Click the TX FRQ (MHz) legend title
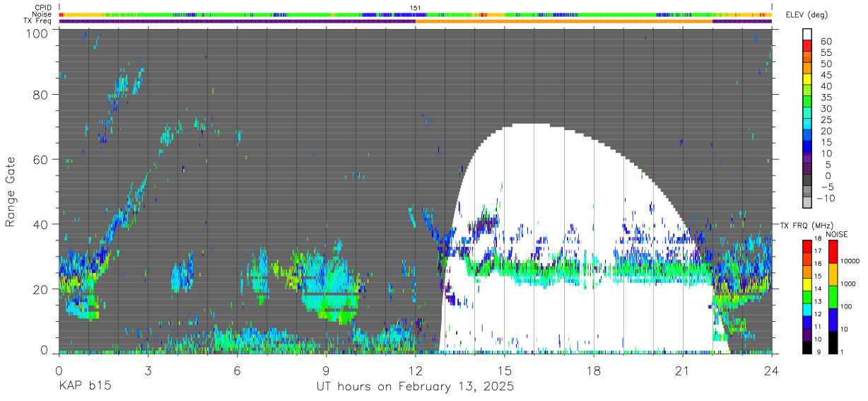868x401 pixels. (x=805, y=226)
